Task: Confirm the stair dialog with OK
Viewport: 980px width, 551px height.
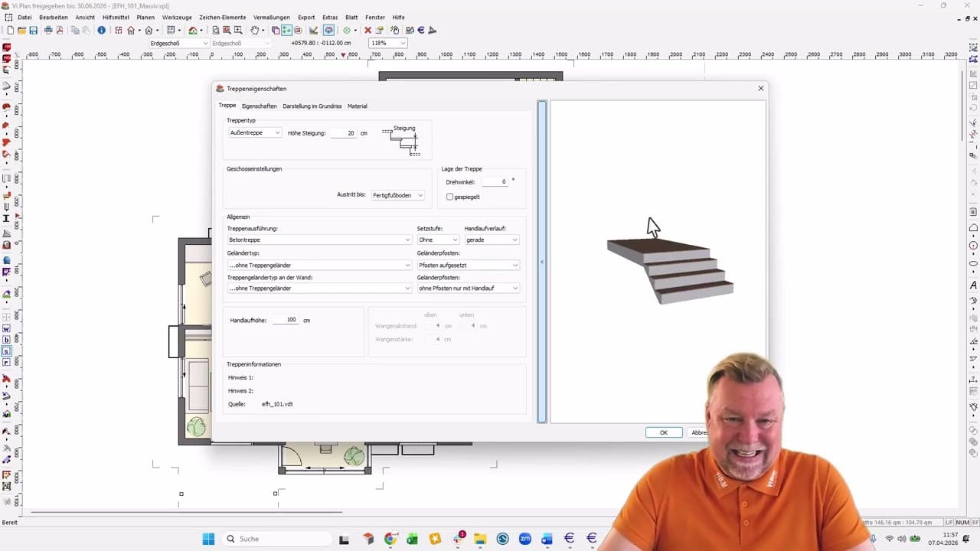Action: tap(664, 432)
